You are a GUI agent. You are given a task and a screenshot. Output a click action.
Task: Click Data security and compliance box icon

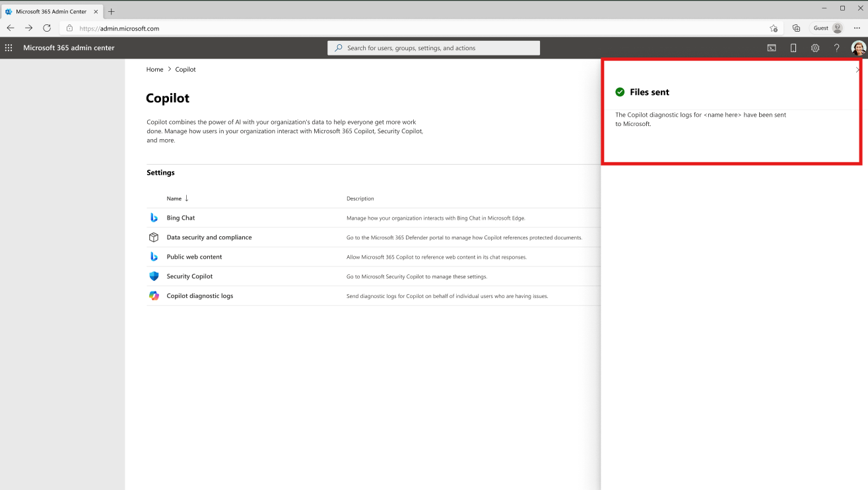point(154,237)
